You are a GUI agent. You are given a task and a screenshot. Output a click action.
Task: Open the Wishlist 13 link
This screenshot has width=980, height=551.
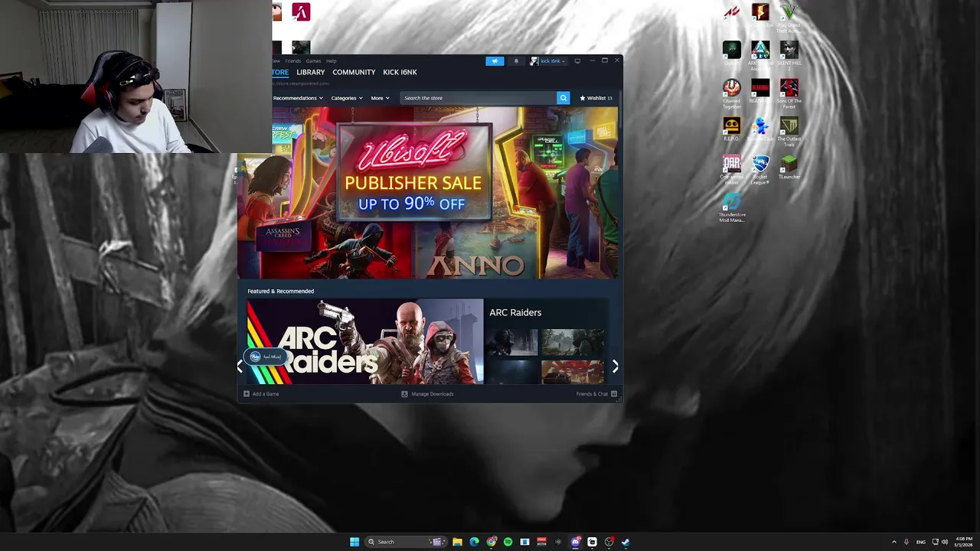tap(596, 98)
